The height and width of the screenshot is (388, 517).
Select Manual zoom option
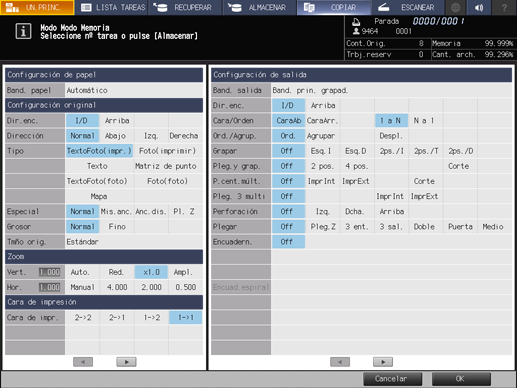pyautogui.click(x=82, y=287)
